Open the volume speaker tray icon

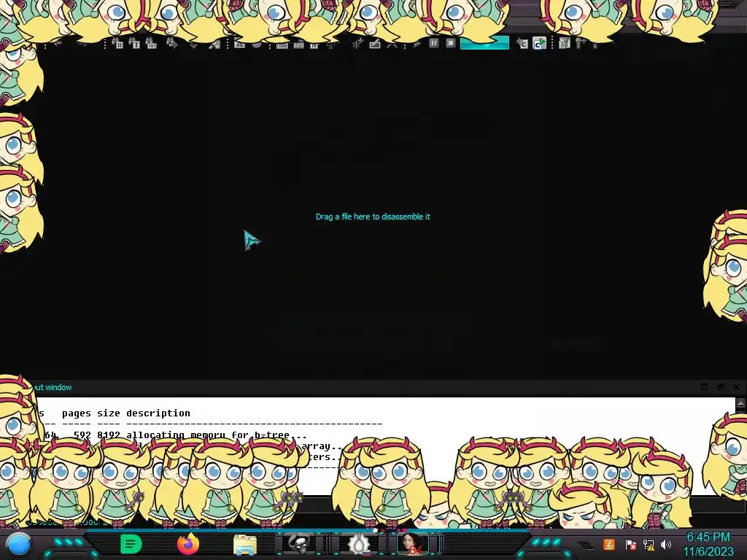pos(666,545)
